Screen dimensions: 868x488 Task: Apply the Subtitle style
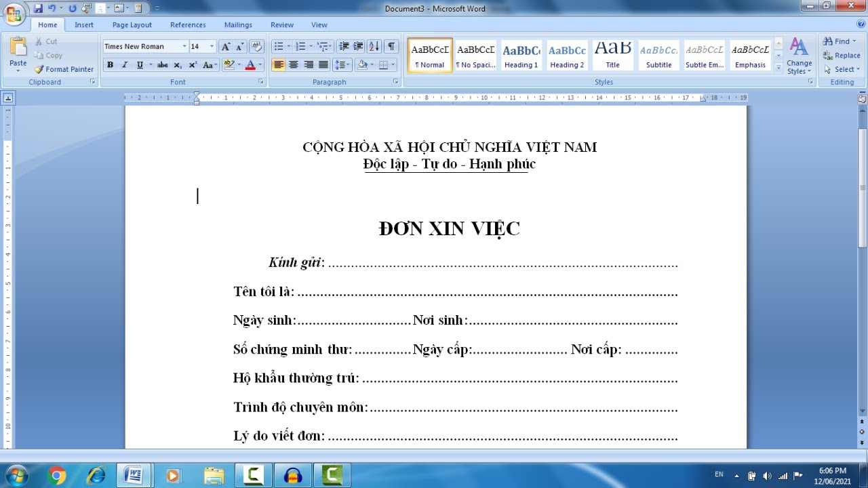pos(658,55)
